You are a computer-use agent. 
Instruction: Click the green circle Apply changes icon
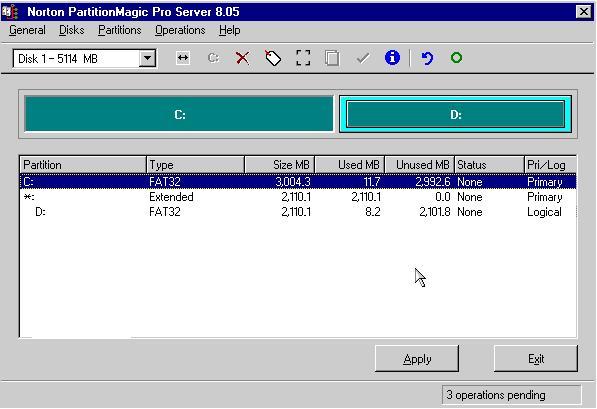click(456, 58)
